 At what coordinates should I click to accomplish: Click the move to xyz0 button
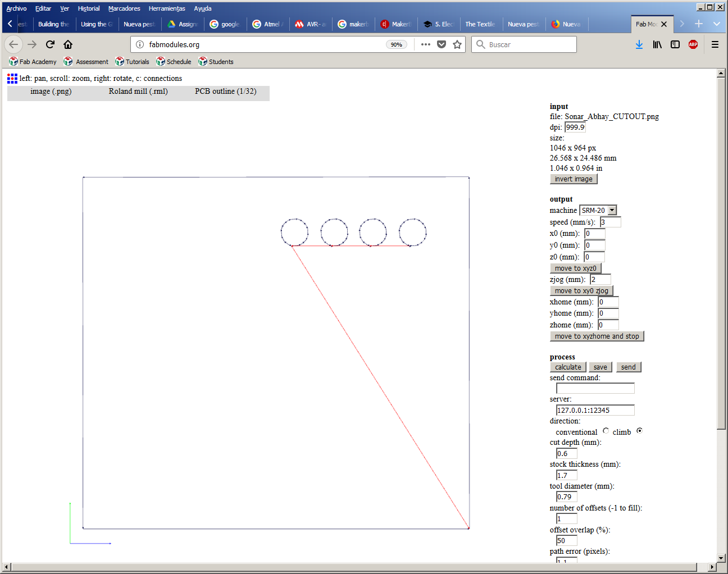click(x=576, y=268)
